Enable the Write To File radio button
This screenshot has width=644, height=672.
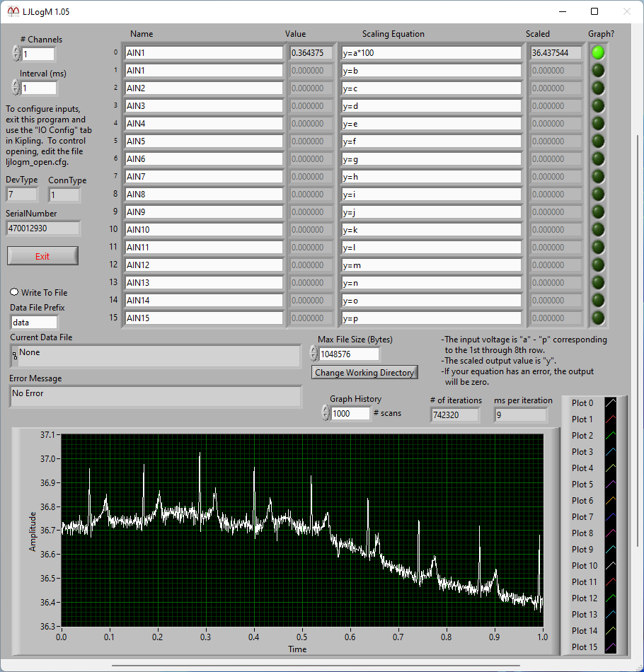point(14,292)
